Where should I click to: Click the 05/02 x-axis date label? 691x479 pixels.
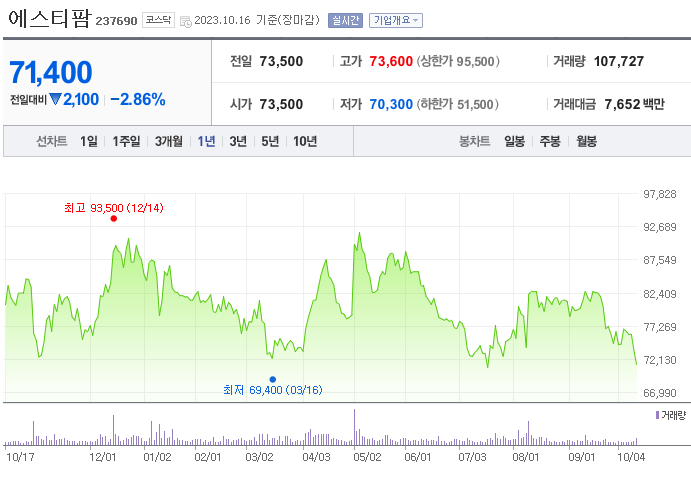367,457
